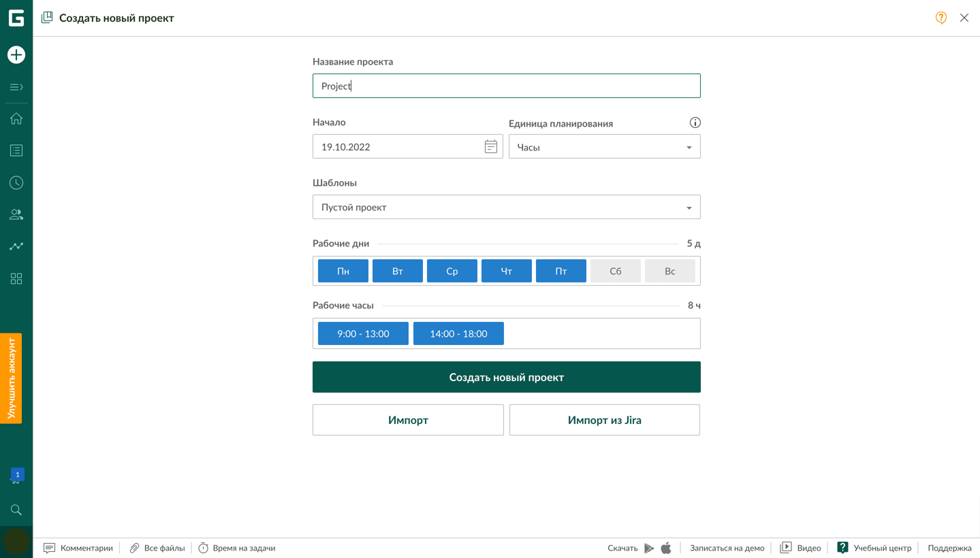Click the info icon near planning unit
980x558 pixels.
click(x=695, y=122)
